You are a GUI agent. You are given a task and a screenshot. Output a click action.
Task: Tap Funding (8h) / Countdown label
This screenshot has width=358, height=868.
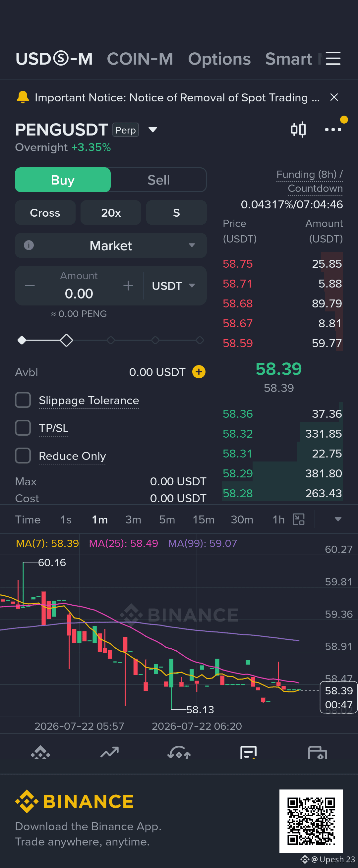pos(310,181)
